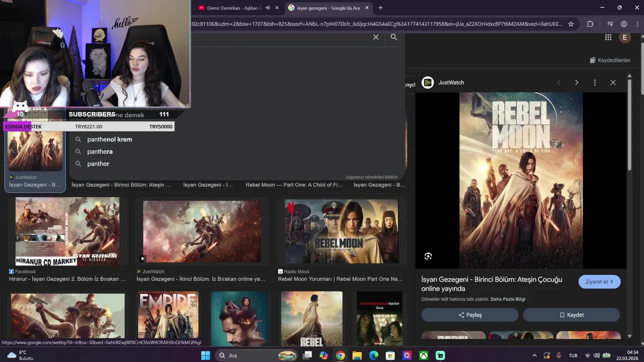Open the Rebel Moon poster in preview
The width and height of the screenshot is (644, 362).
(x=521, y=180)
